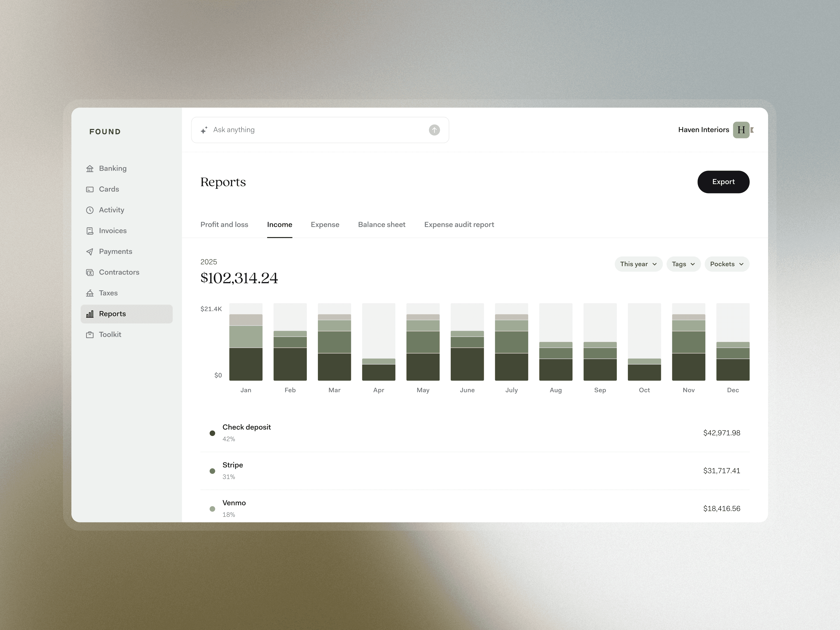840x630 pixels.
Task: Select the Expense audit report tab
Action: pyautogui.click(x=459, y=225)
